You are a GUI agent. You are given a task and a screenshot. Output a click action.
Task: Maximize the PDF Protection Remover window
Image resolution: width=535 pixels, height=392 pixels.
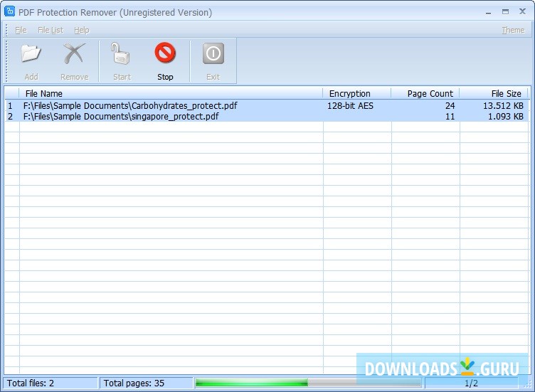point(505,11)
